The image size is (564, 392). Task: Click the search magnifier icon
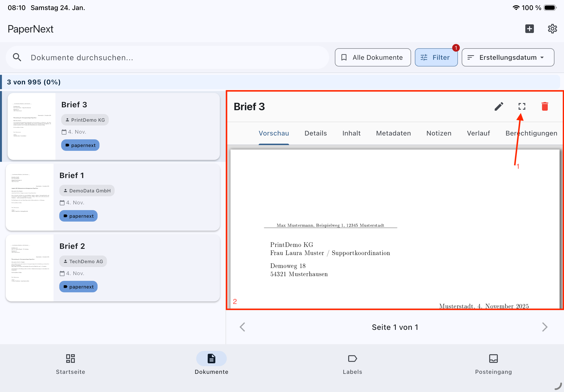point(17,57)
